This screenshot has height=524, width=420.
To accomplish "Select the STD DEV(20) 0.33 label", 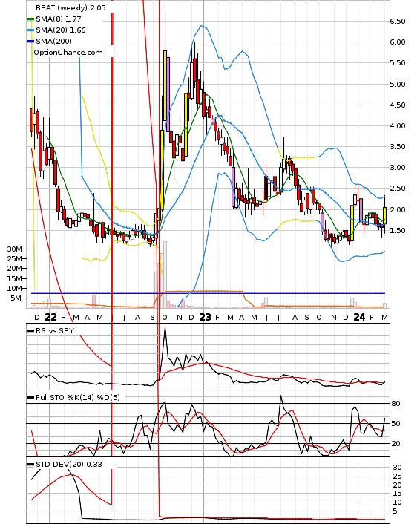I will click(x=68, y=464).
